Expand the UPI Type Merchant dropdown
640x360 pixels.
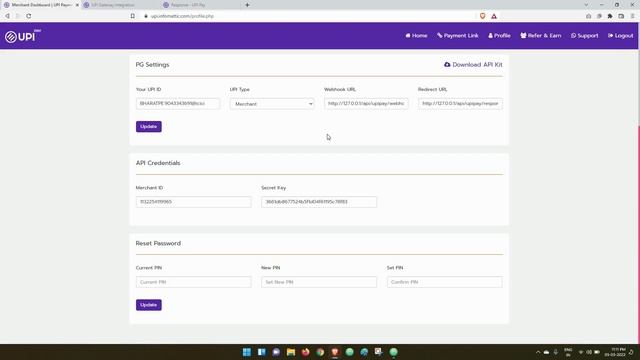click(272, 104)
